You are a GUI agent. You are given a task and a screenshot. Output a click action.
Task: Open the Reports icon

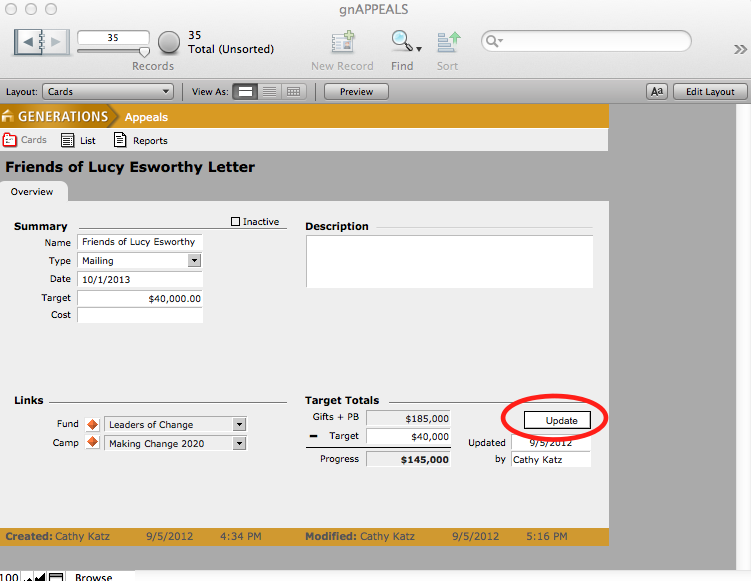121,141
